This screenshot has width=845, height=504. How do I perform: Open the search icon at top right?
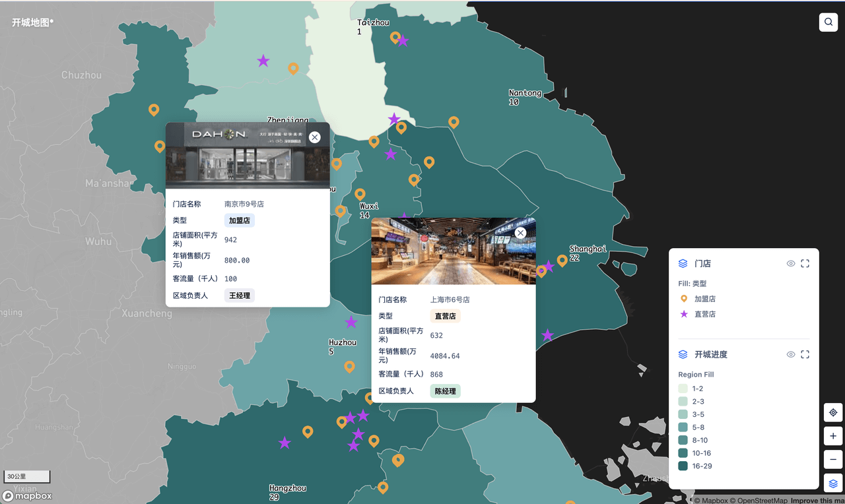[828, 22]
